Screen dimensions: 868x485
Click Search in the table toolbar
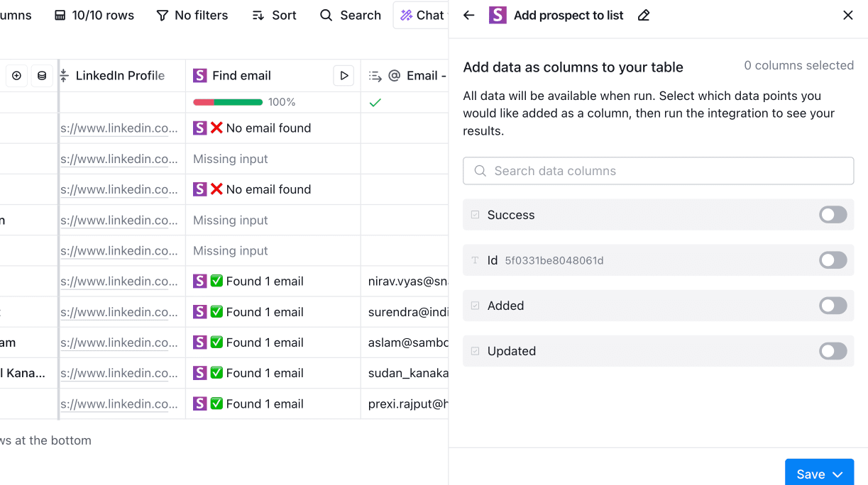pos(351,16)
